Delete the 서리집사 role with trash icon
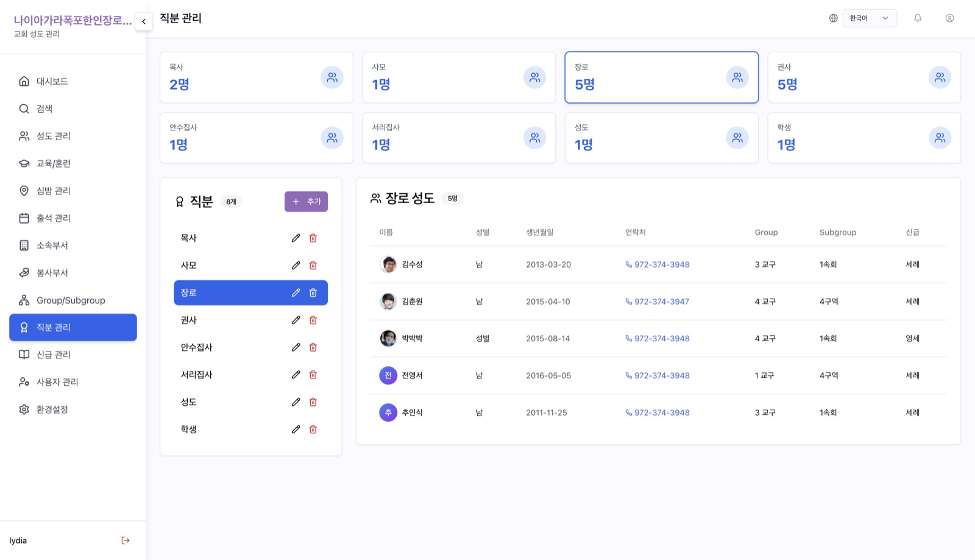The width and height of the screenshot is (975, 560). click(313, 375)
